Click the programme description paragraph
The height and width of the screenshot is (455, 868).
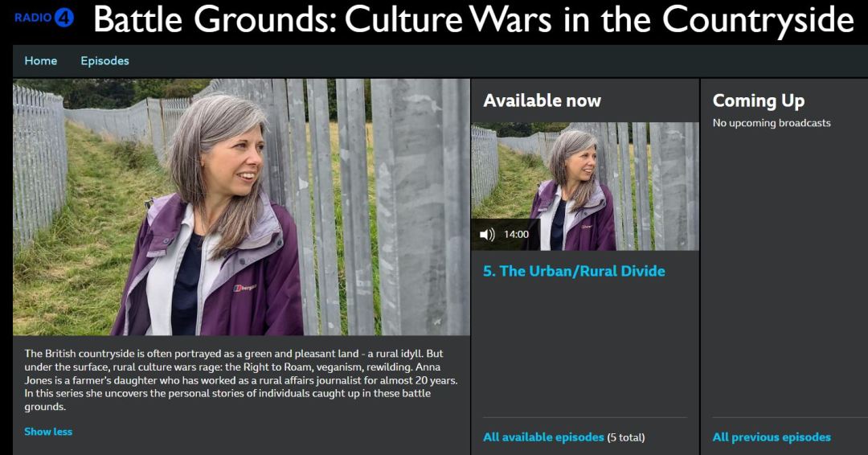(241, 380)
